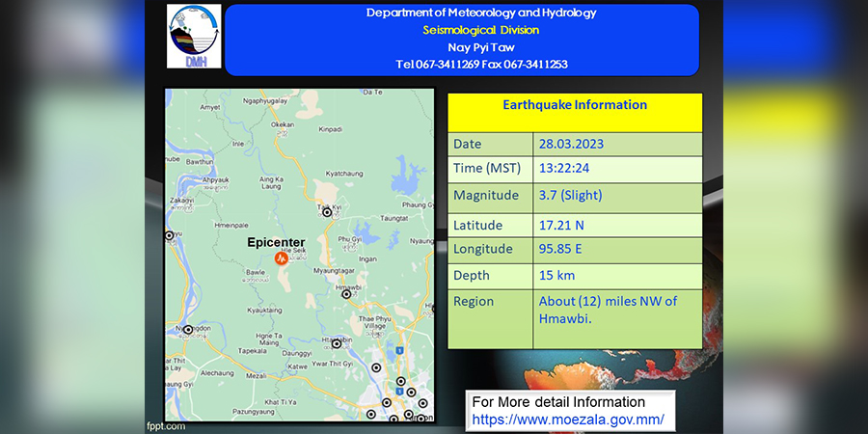Click the Mezali label on map

[256, 375]
